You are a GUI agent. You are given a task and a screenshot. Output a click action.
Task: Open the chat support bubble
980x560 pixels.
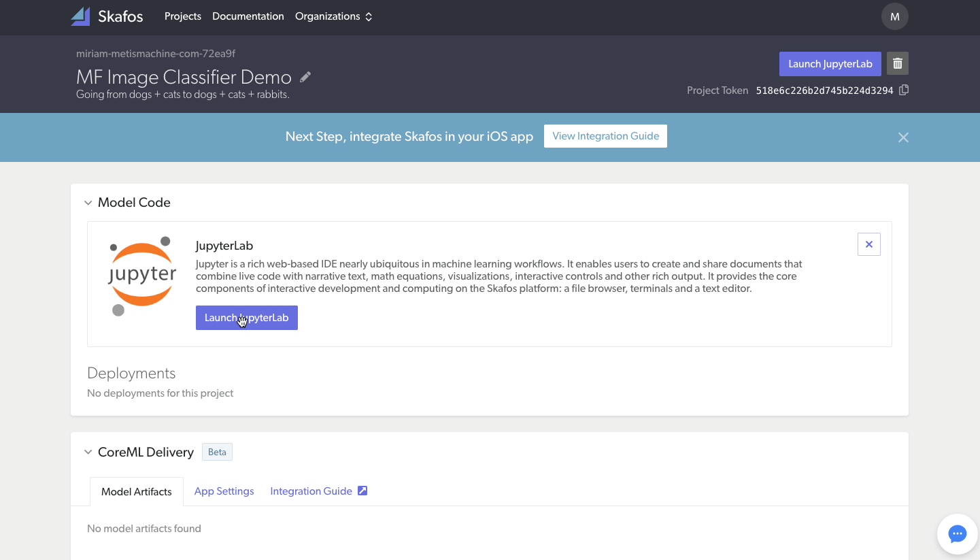click(958, 534)
